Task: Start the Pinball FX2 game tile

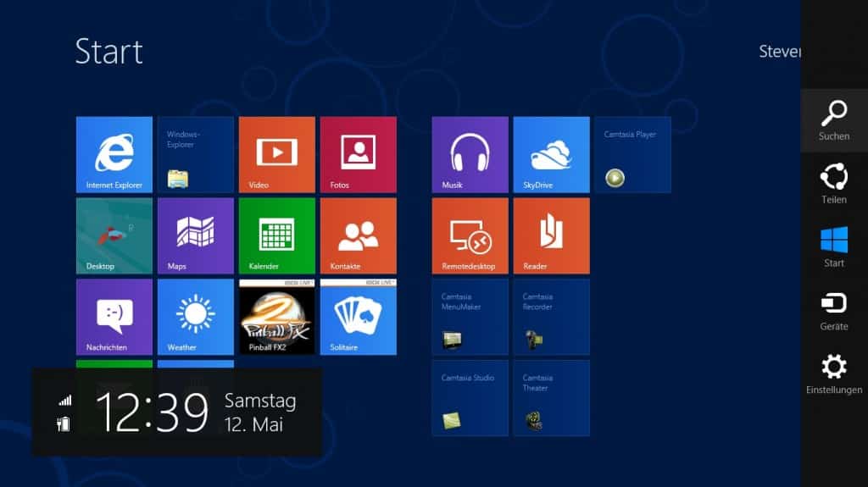Action: pos(277,317)
